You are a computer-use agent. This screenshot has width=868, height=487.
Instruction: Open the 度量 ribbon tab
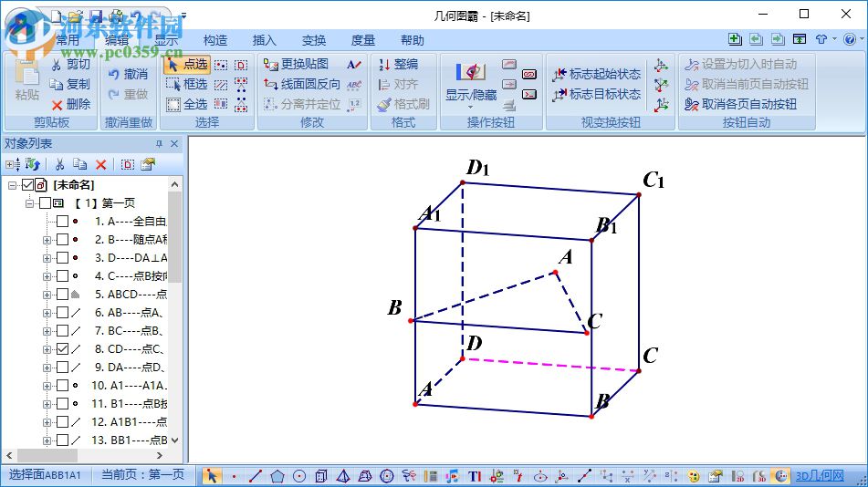coord(363,40)
